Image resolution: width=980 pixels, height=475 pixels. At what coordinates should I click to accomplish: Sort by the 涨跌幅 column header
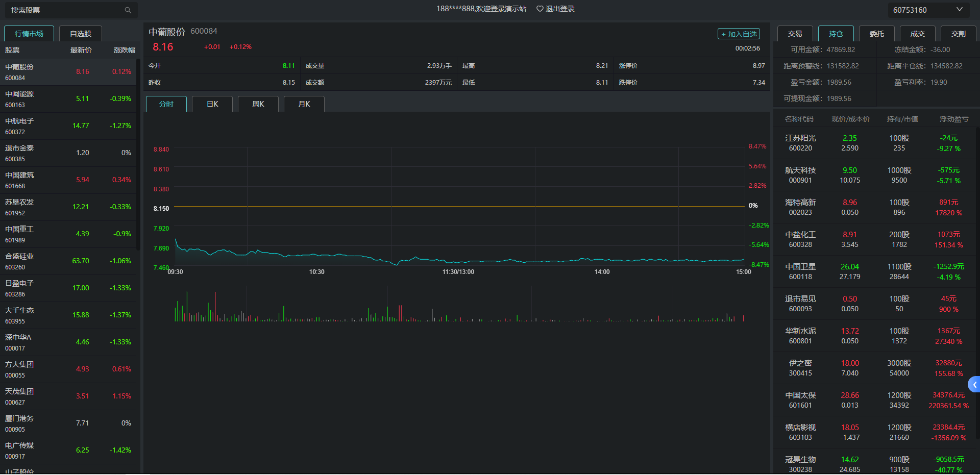[x=124, y=50]
